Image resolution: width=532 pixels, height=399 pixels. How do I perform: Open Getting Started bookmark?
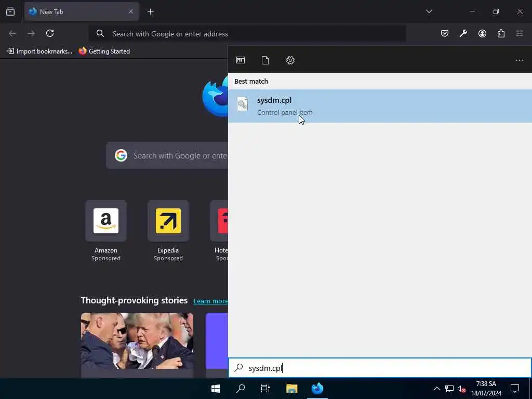coord(104,51)
